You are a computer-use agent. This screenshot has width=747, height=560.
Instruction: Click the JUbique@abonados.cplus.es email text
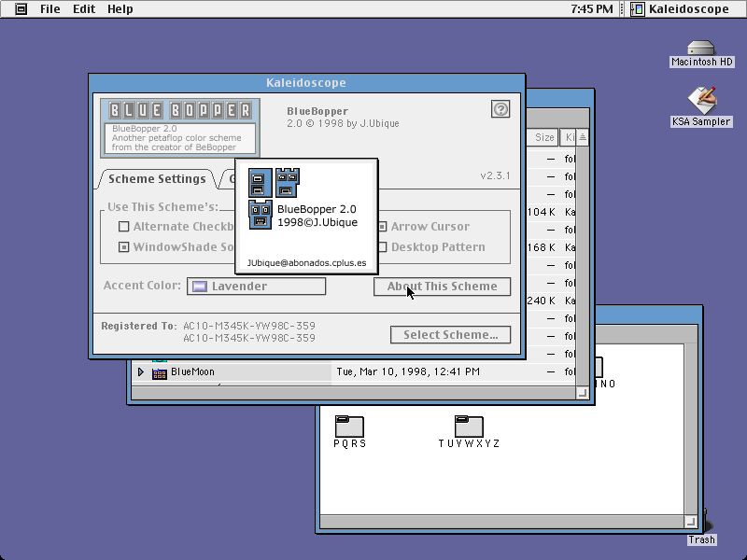tap(307, 263)
